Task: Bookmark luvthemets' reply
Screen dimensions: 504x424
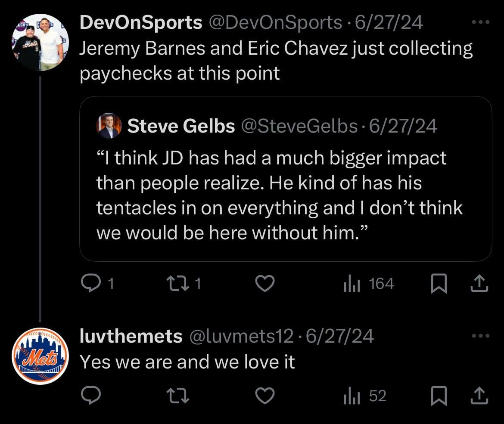Action: point(439,396)
